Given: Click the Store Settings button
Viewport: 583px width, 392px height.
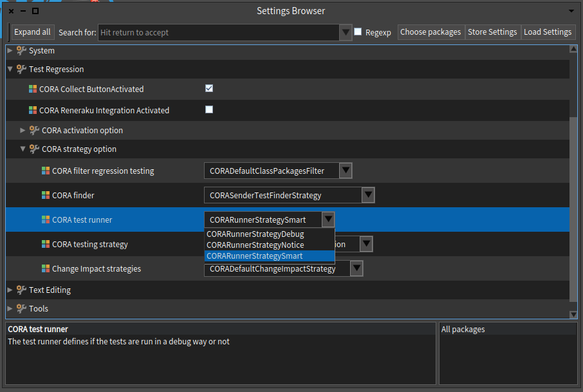Looking at the screenshot, I should (492, 32).
